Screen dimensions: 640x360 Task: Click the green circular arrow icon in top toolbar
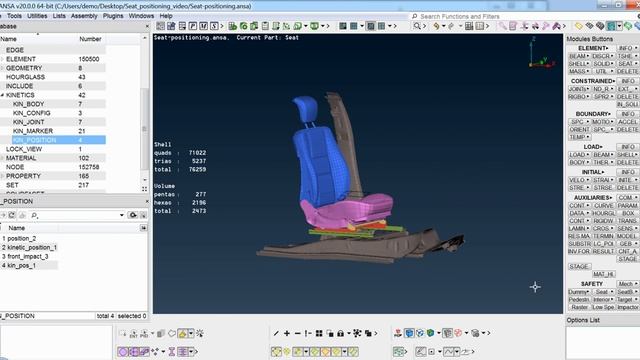click(243, 26)
